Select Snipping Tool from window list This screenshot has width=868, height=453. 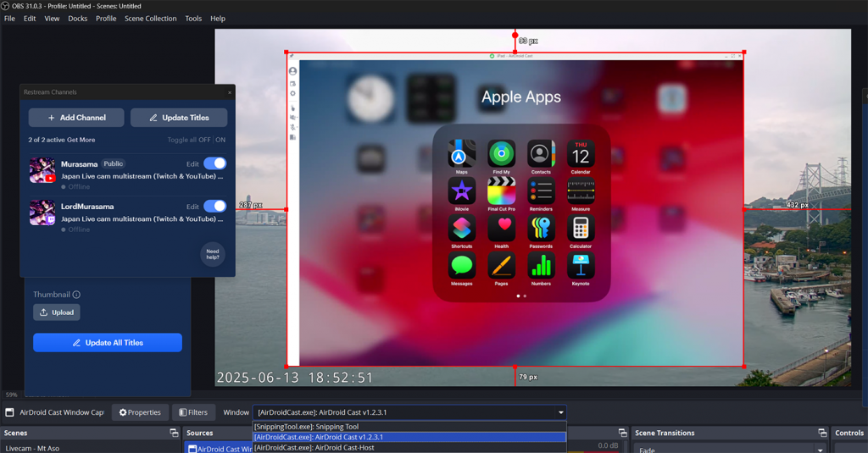(307, 427)
